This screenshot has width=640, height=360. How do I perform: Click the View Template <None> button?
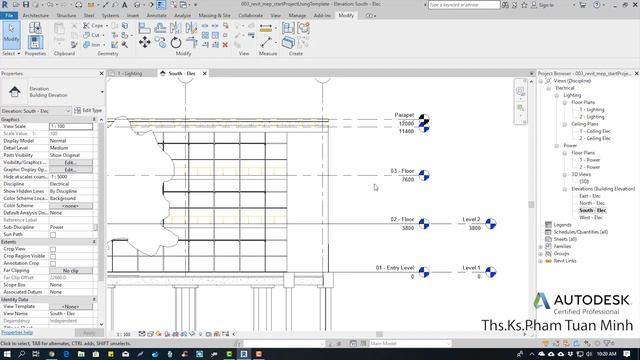[71, 307]
